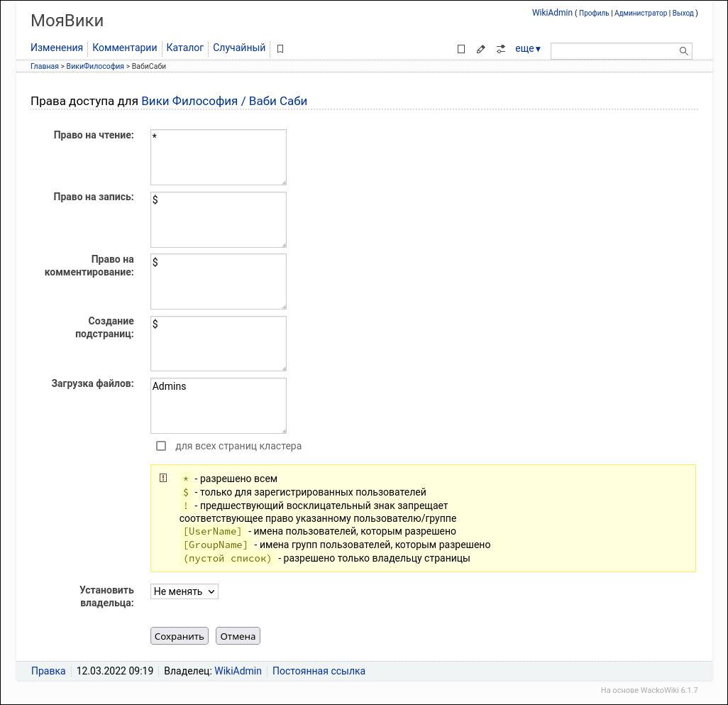Follow the ВикиФилософия breadcrumb link
Screen dimensions: 728x705
click(95, 66)
